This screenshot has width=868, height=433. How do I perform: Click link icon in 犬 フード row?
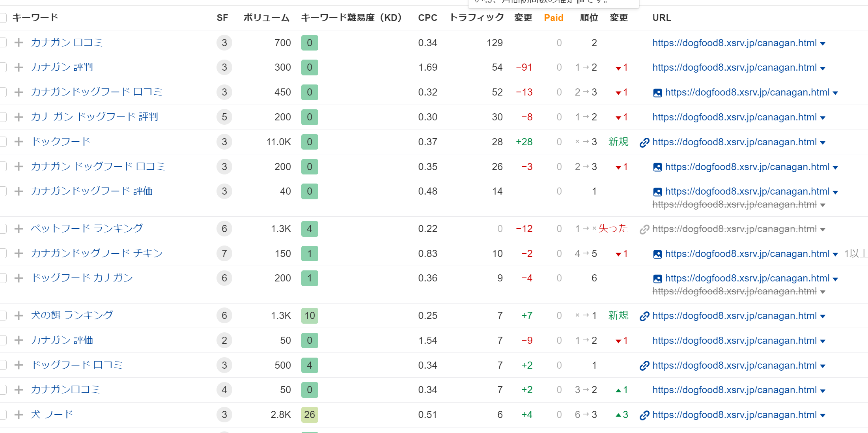pyautogui.click(x=644, y=415)
